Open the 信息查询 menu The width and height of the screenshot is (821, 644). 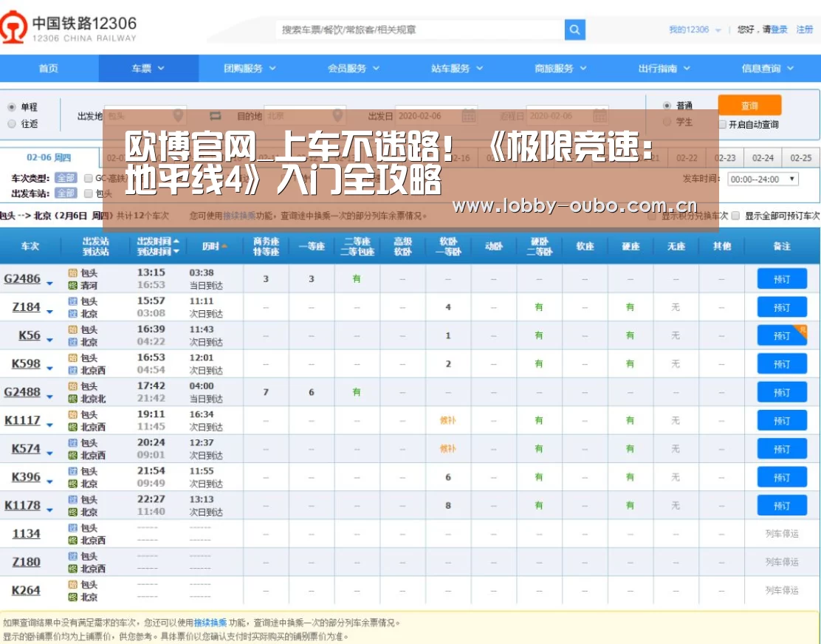coord(767,68)
